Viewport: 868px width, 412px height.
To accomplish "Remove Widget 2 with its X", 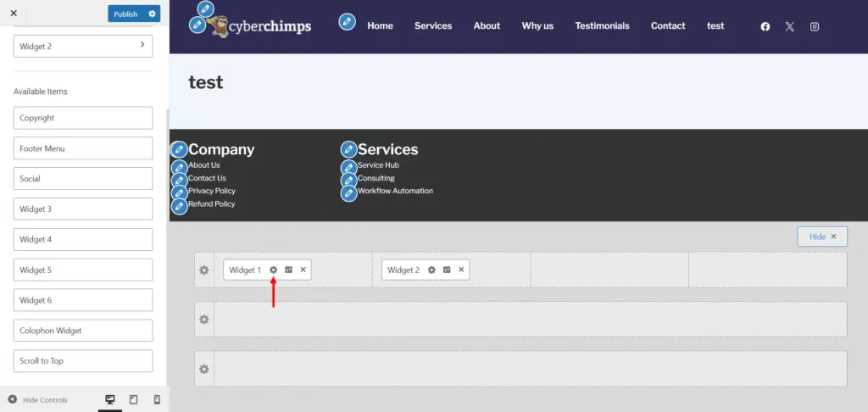I will 461,270.
